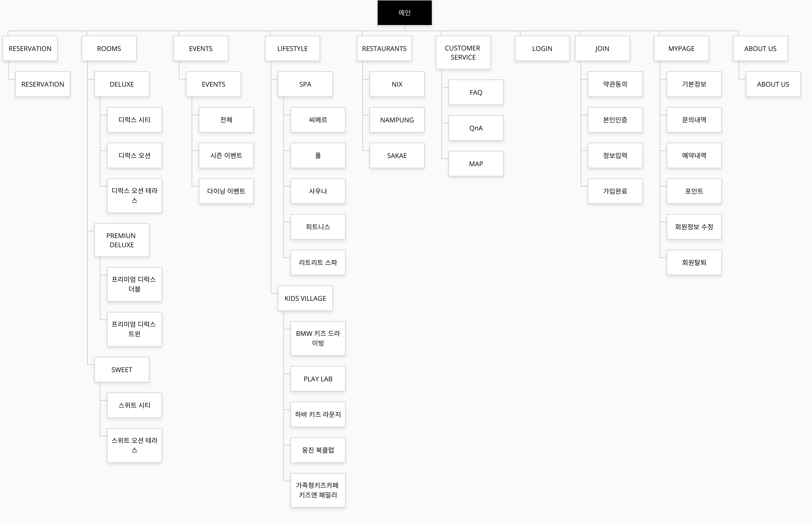Image resolution: width=812 pixels, height=523 pixels.
Task: Click the RESERVATION top-level node
Action: (30, 48)
